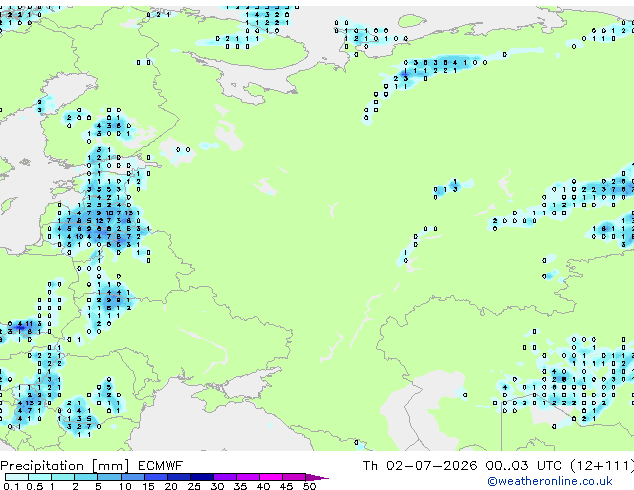This screenshot has height=490, width=634.
Task: Click the 25–30 mm darkest blue swatch
Action: click(202, 477)
